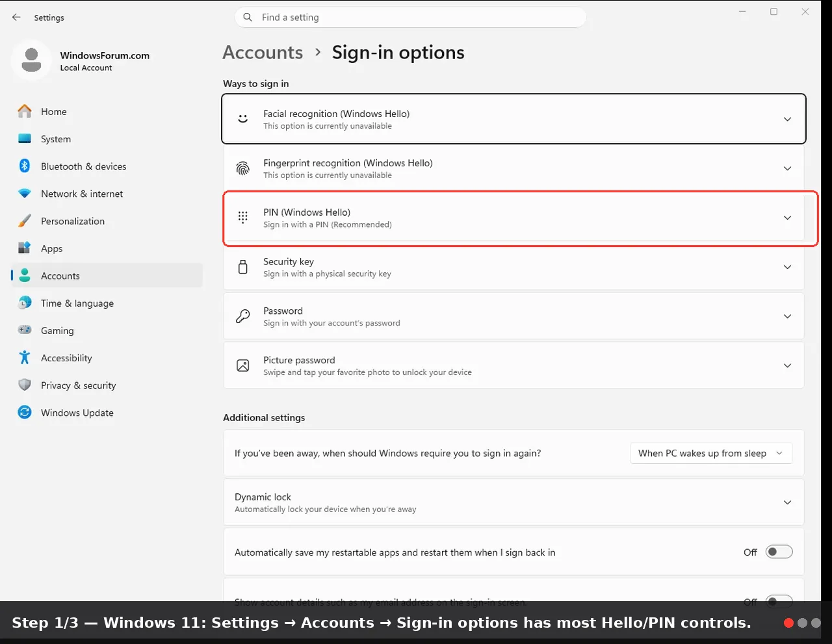Click 'Ways to sign in' heading
Screen dimensions: 832x644
(256, 84)
